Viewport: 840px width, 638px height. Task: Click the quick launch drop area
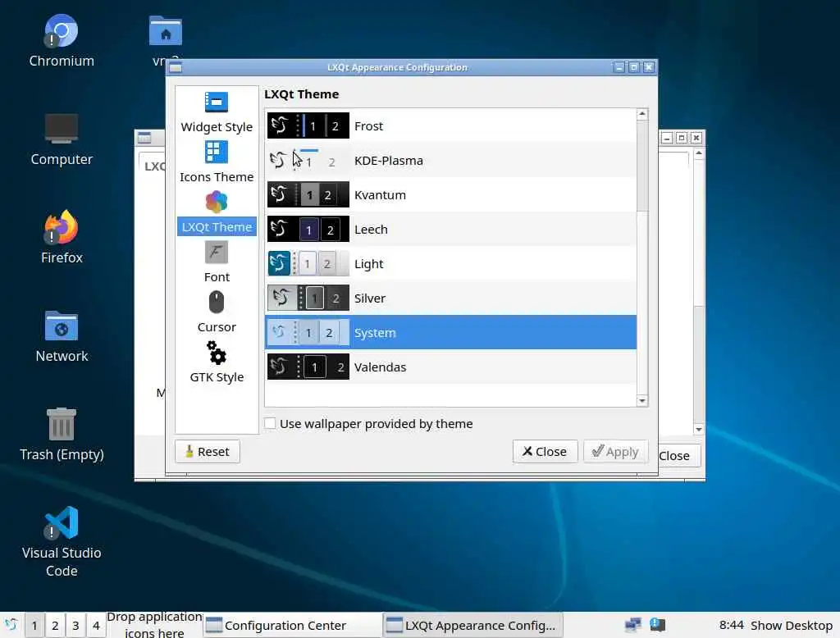154,625
